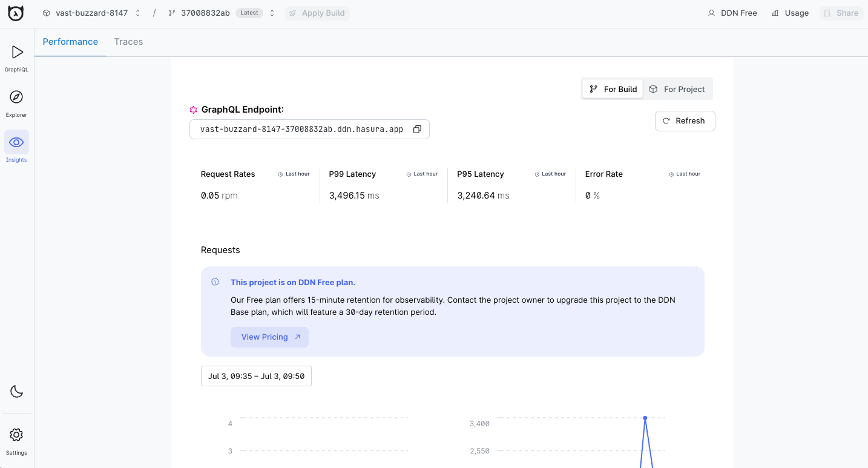868x468 pixels.
Task: Click the Last hour label under Request Rates
Action: pos(294,174)
